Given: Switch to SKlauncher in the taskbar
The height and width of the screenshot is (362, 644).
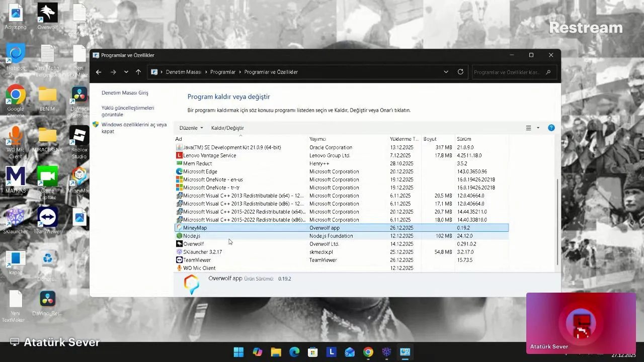Looking at the screenshot, I should point(386,352).
